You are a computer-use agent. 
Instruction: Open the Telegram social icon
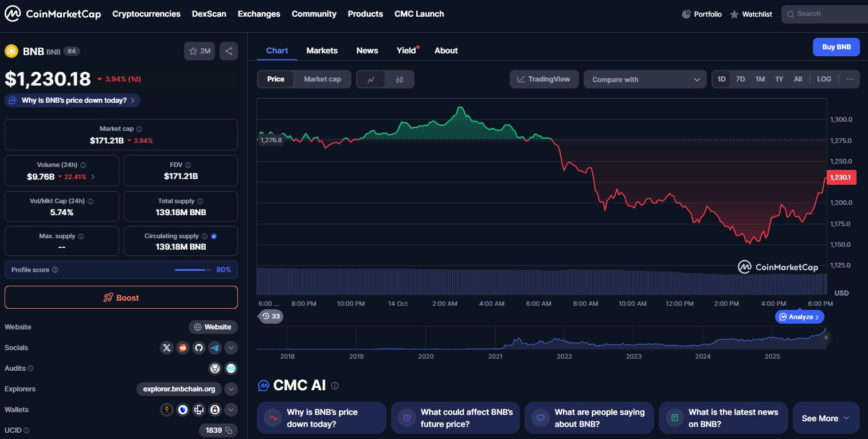tap(215, 348)
